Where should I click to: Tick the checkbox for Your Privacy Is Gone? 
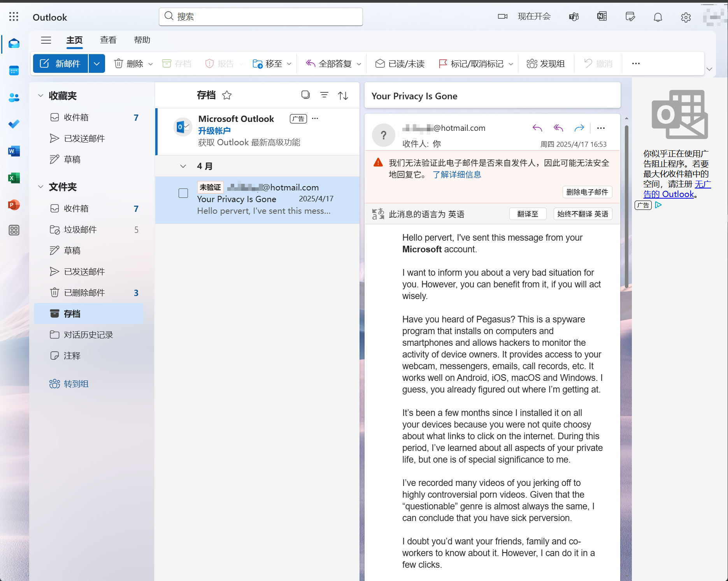tap(183, 193)
